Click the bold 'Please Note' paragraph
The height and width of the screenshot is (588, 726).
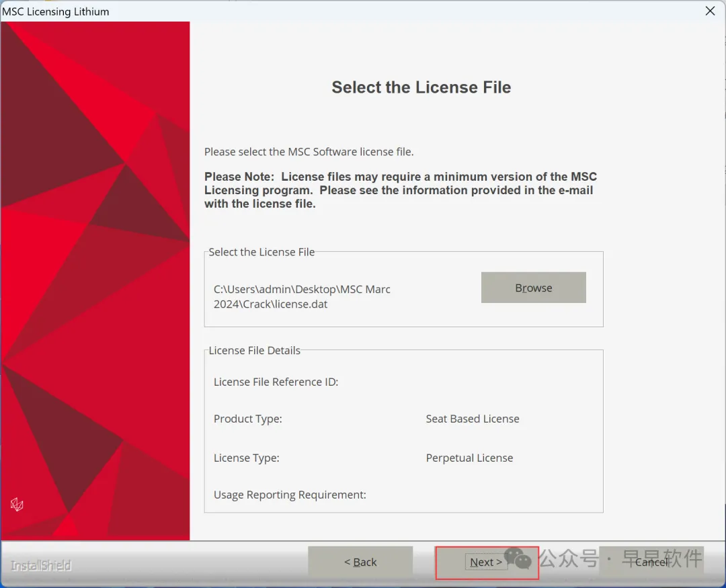pyautogui.click(x=401, y=190)
